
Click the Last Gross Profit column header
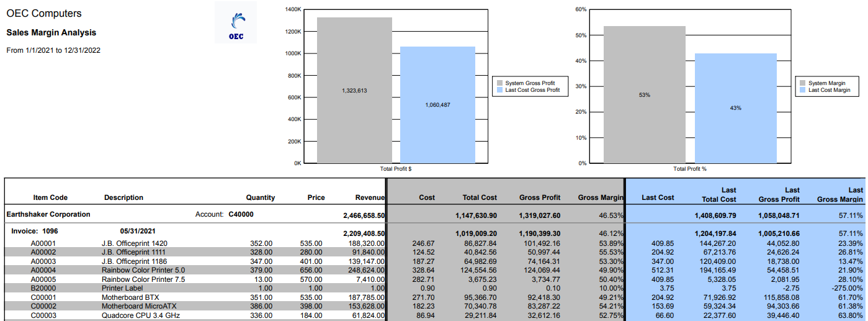click(779, 194)
